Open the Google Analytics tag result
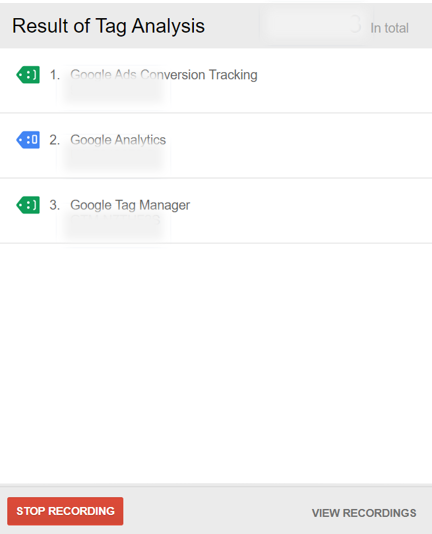Image resolution: width=432 pixels, height=534 pixels. pyautogui.click(x=118, y=140)
